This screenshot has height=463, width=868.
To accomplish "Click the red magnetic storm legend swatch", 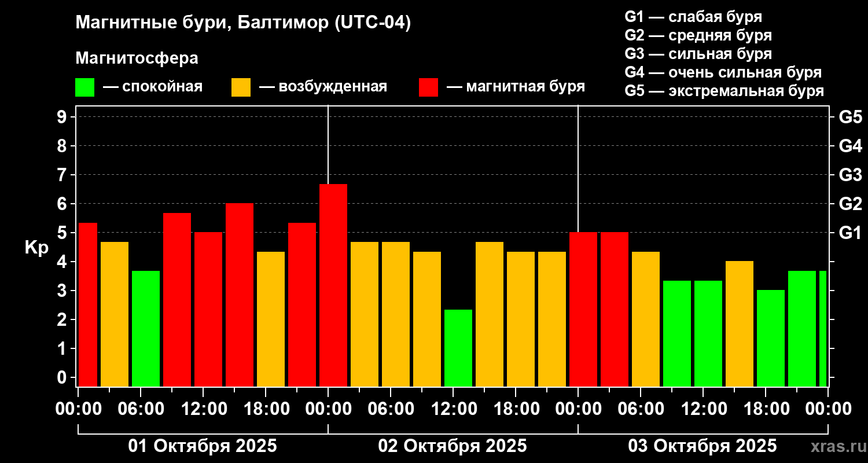I will [x=428, y=87].
